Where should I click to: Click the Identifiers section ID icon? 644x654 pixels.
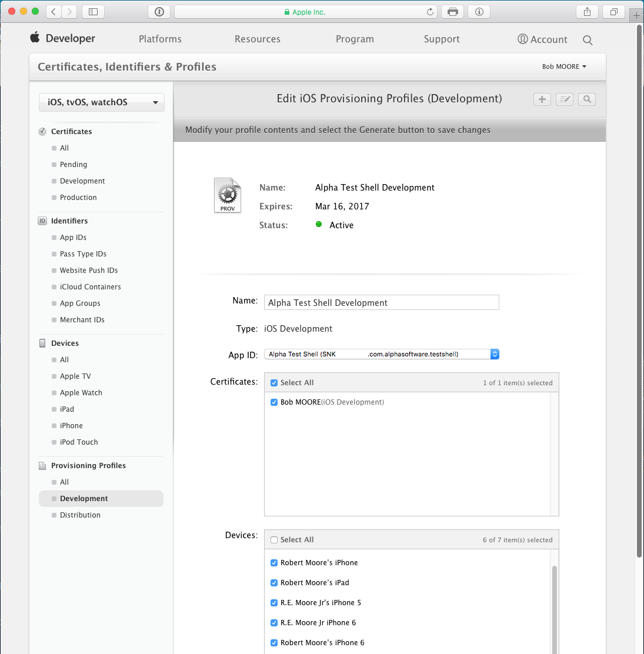click(x=42, y=221)
